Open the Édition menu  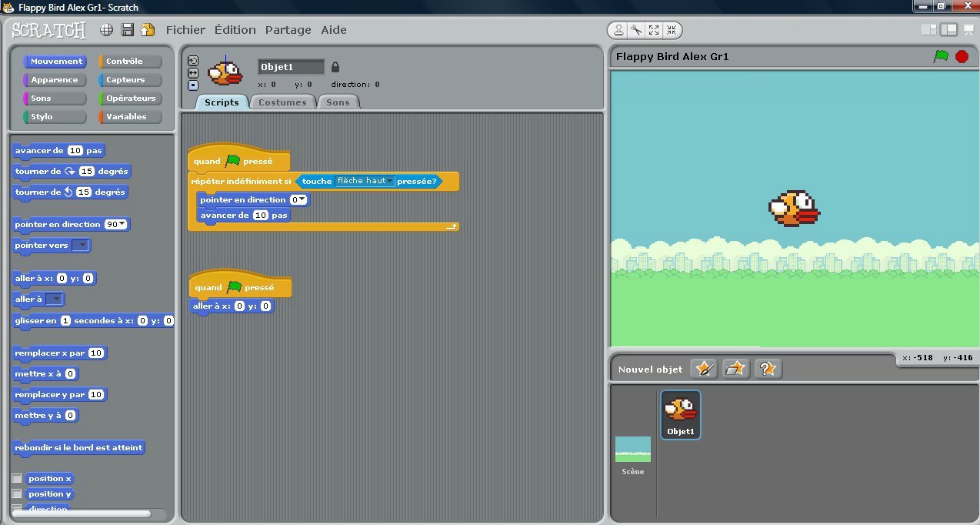[235, 30]
